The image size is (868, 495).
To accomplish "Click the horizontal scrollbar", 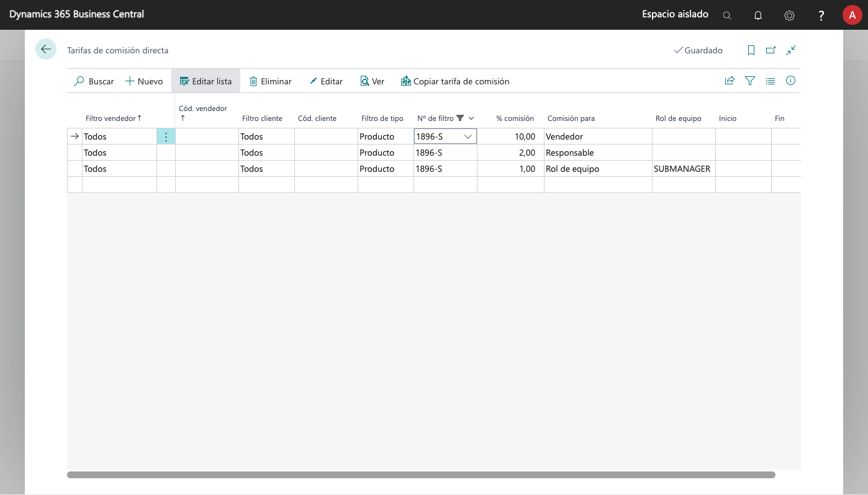I will tap(421, 475).
